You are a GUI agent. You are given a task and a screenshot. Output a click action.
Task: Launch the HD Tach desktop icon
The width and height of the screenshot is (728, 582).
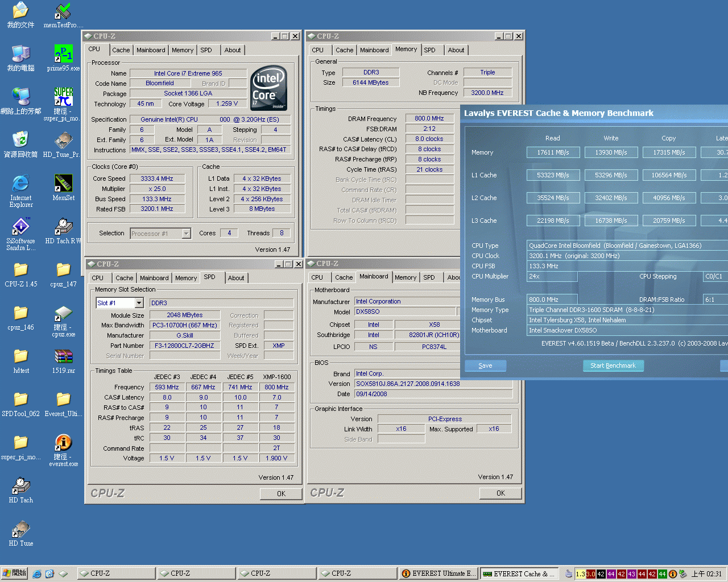[x=20, y=490]
